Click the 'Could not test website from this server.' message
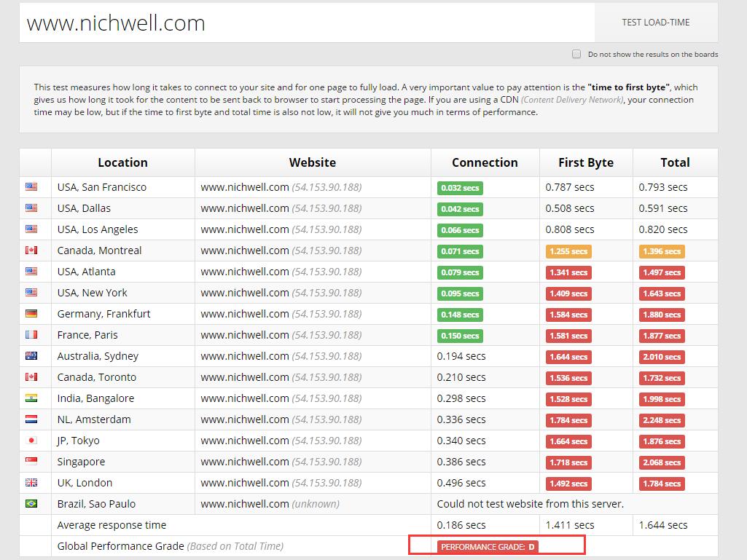 531,504
